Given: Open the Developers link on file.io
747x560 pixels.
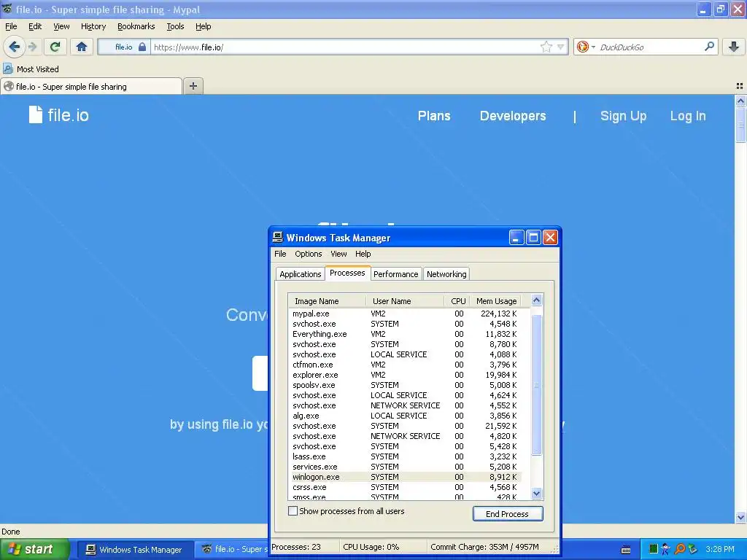Looking at the screenshot, I should [513, 116].
